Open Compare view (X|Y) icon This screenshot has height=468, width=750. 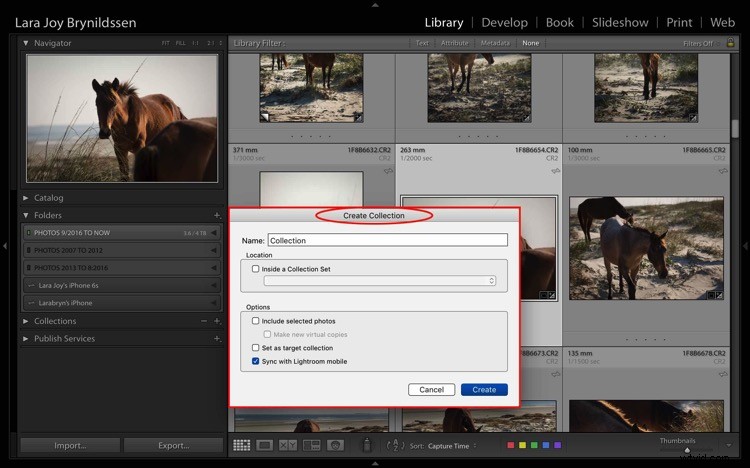click(287, 446)
